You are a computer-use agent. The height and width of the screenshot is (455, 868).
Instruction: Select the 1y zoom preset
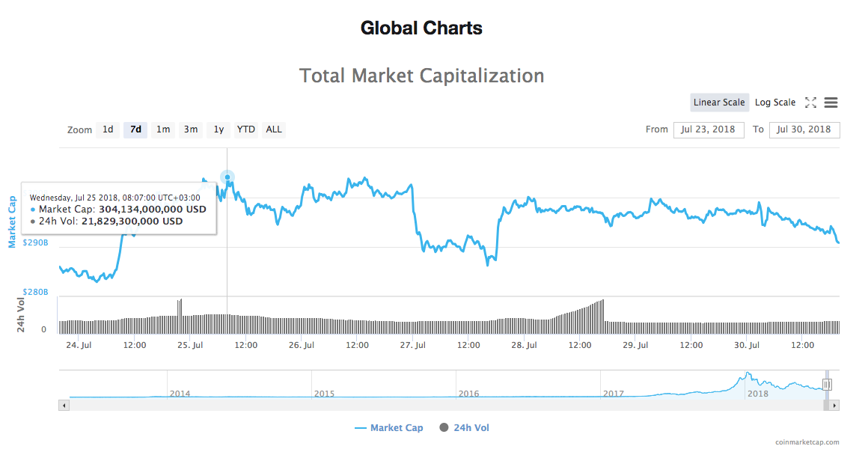[218, 129]
